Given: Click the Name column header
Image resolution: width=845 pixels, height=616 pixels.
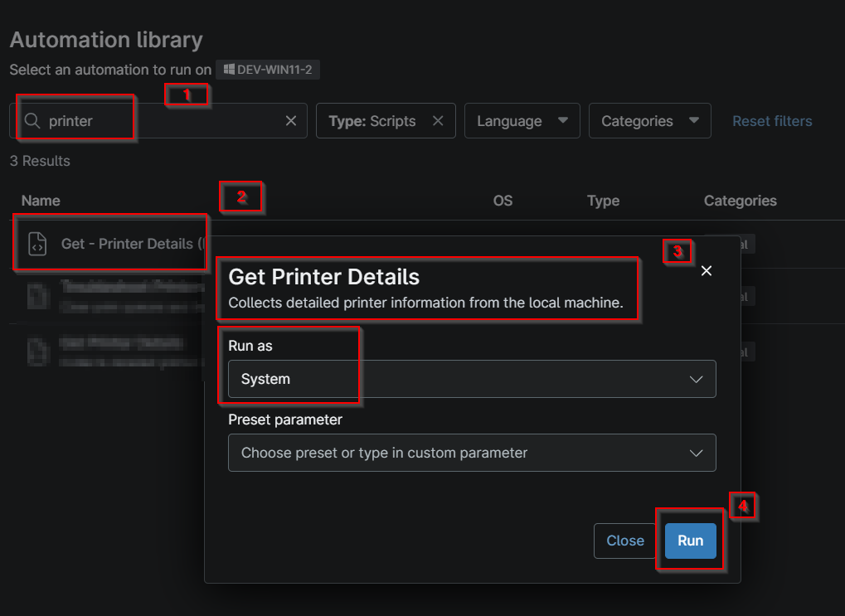Looking at the screenshot, I should click(x=41, y=201).
